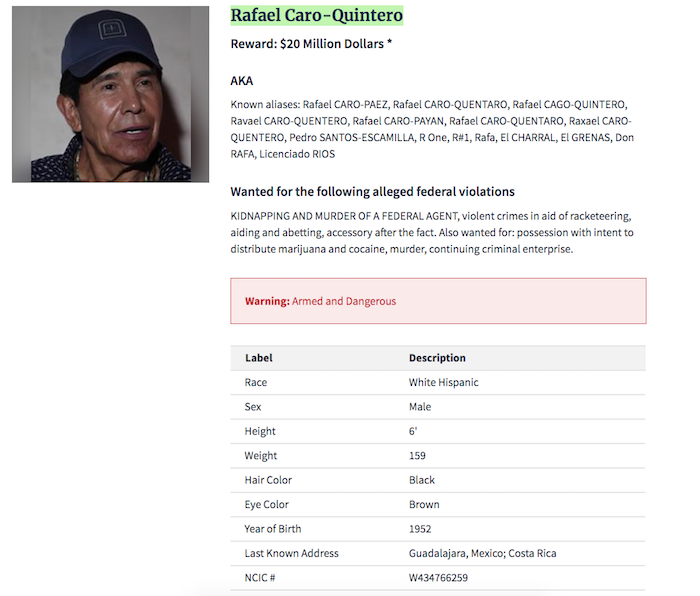Image resolution: width=700 pixels, height=596 pixels.
Task: Click the Armed and Dangerous warning box
Action: tap(438, 301)
